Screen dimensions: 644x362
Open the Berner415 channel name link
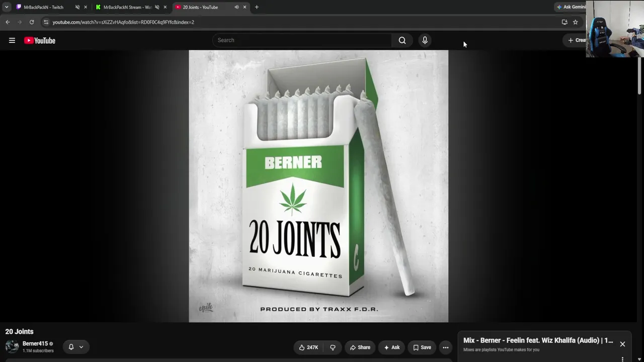pyautogui.click(x=35, y=344)
